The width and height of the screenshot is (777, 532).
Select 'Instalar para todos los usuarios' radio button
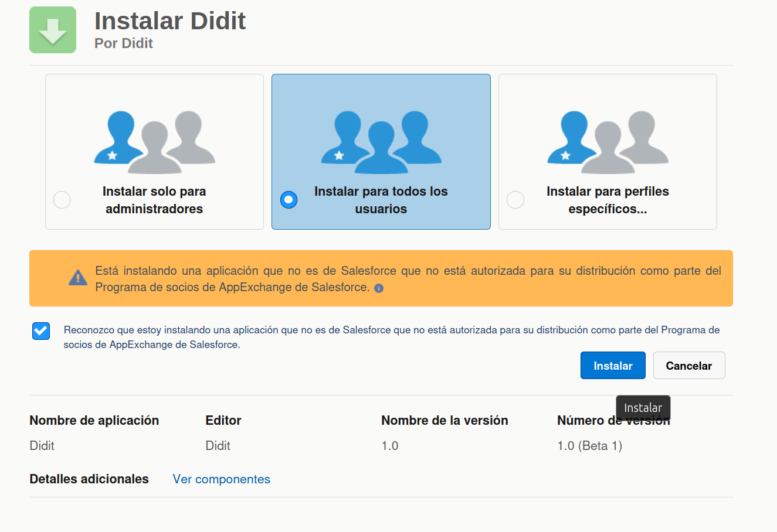289,200
